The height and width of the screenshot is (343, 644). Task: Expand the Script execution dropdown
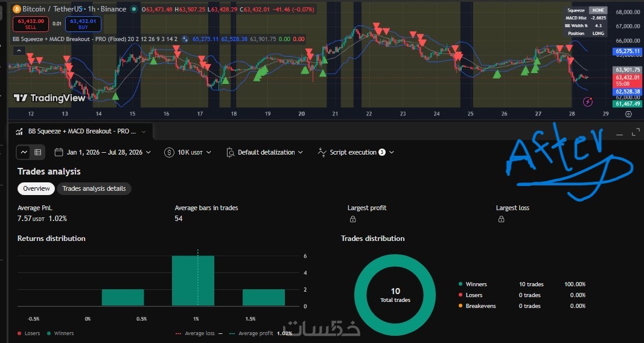tap(356, 152)
